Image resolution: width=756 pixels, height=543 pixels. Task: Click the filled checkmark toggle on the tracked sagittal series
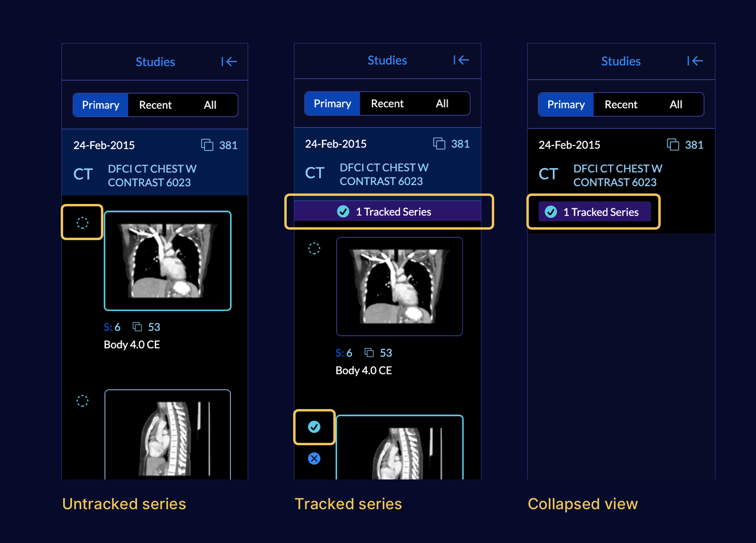(314, 428)
